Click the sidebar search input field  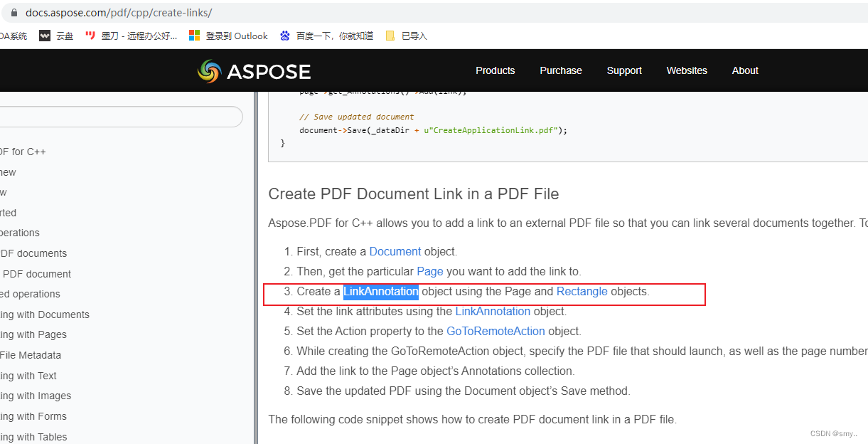point(121,117)
